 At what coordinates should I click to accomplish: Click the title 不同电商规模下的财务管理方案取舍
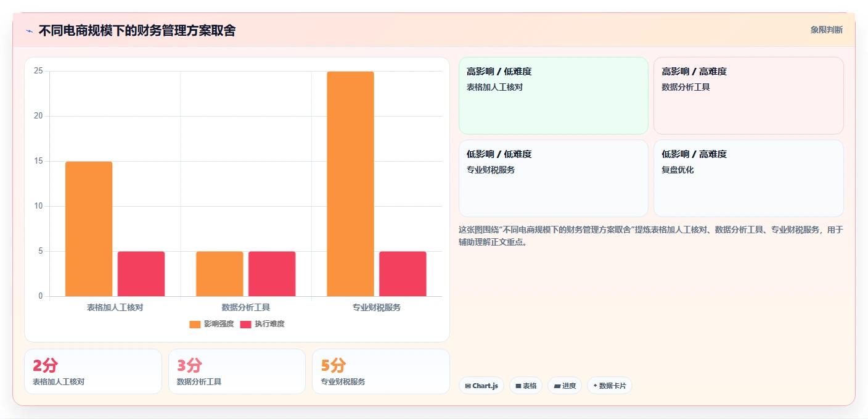pyautogui.click(x=137, y=31)
